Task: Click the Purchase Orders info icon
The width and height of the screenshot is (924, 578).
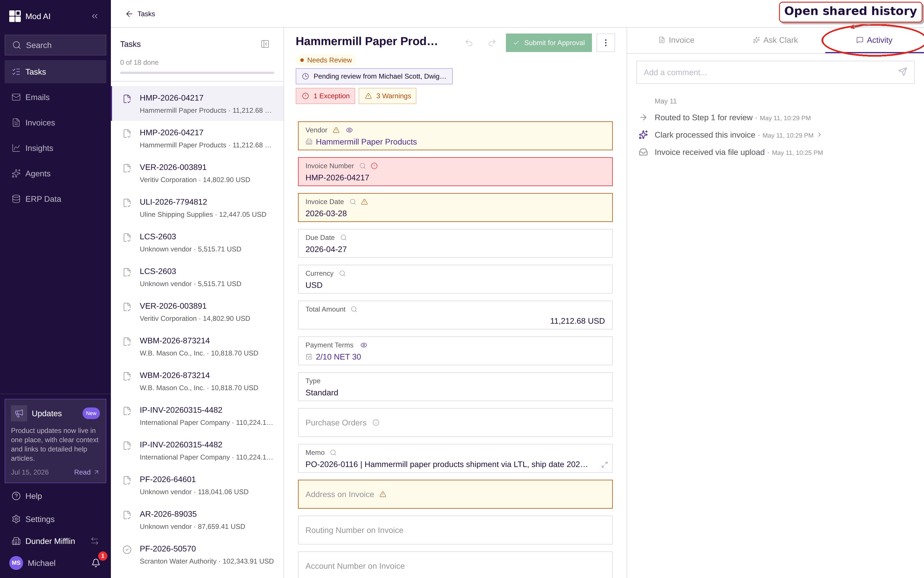Action: (376, 423)
